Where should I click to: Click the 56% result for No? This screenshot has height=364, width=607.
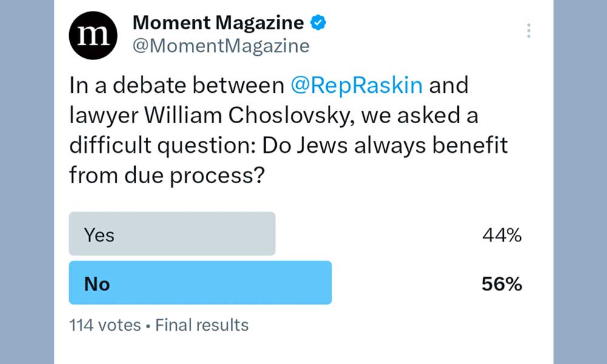coord(502,284)
